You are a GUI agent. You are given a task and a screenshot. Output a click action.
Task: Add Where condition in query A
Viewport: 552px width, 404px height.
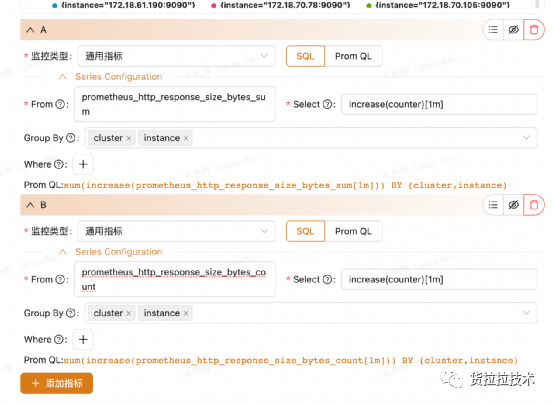[83, 164]
